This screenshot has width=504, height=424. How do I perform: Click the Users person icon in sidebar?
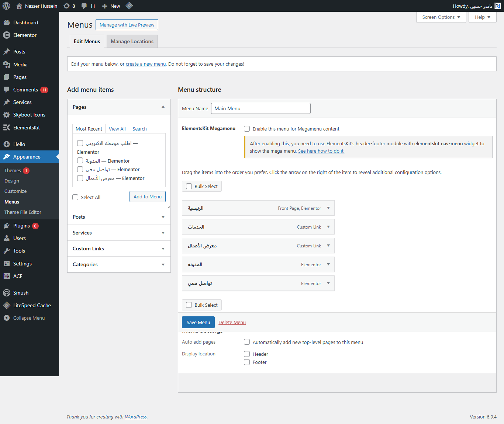click(7, 238)
